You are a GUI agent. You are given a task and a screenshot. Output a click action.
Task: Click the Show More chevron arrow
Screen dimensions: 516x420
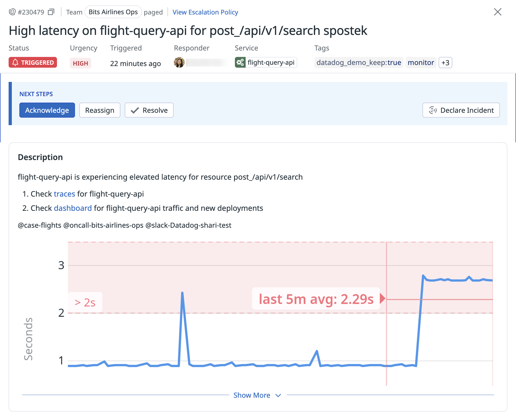click(278, 395)
